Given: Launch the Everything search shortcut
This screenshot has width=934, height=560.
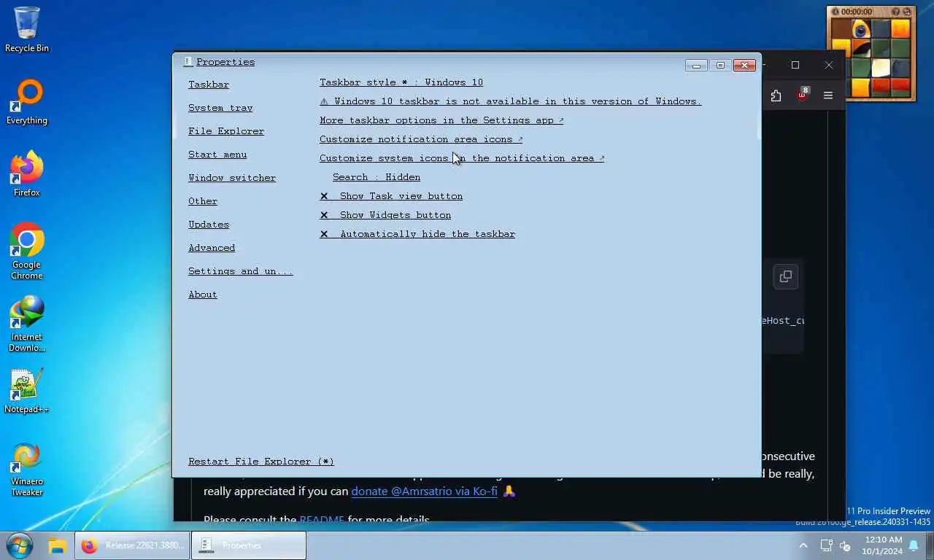Looking at the screenshot, I should point(27,102).
